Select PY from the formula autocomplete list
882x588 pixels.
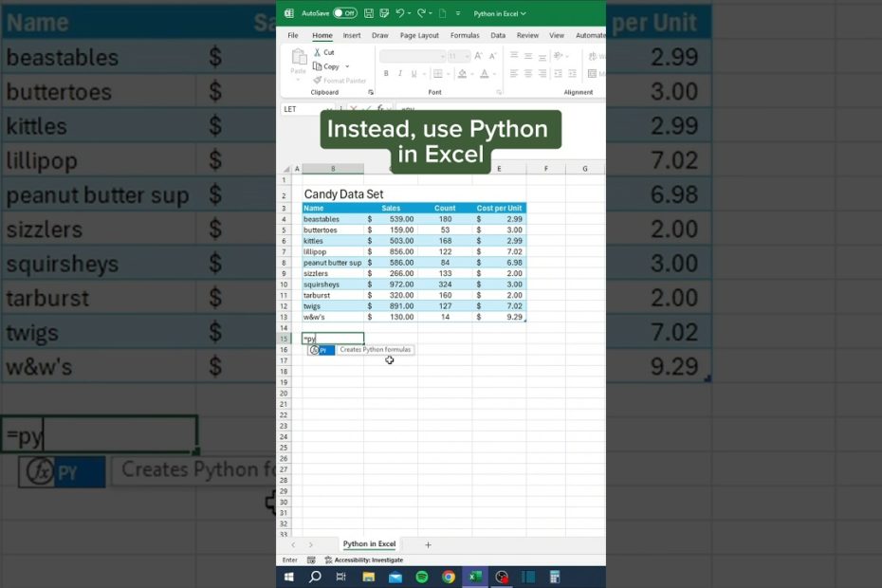[322, 350]
